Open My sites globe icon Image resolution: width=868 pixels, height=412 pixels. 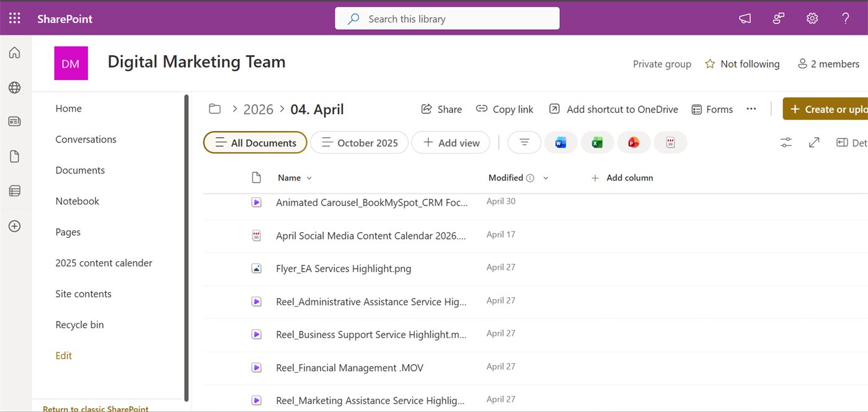15,87
